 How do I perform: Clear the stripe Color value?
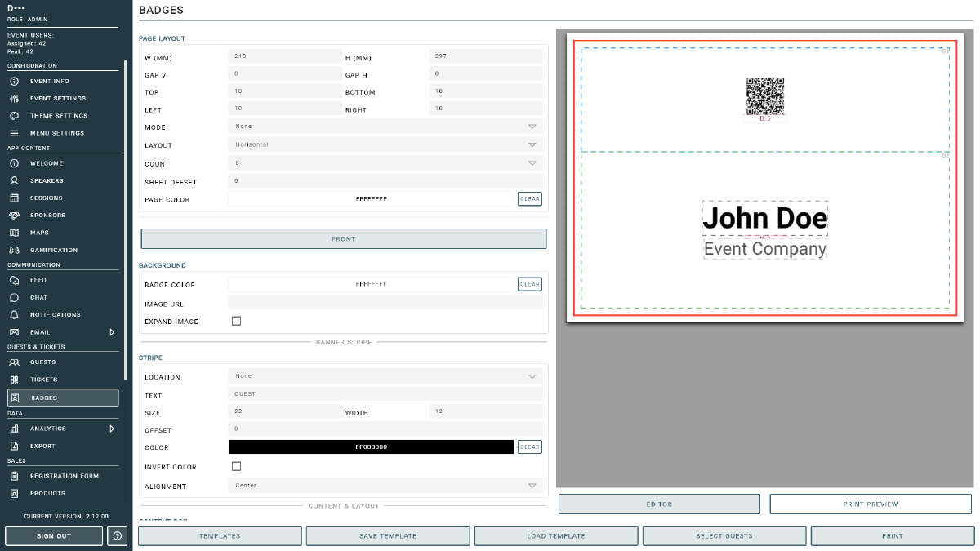[x=530, y=447]
